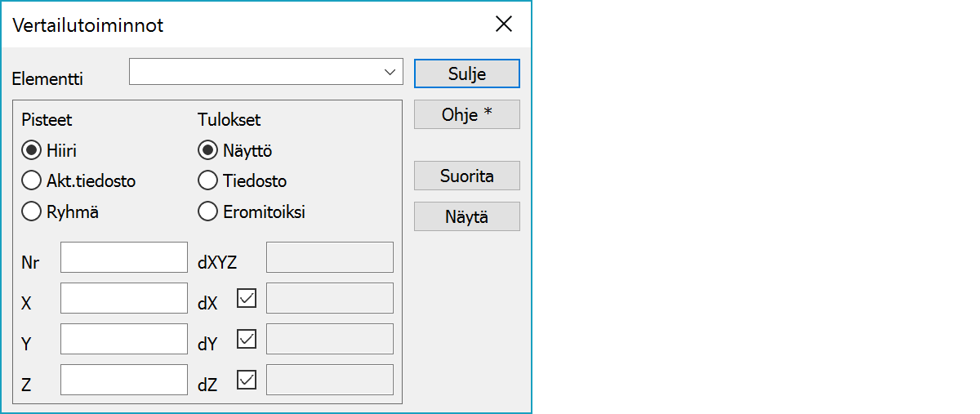Click into the Y coordinate field
The image size is (980, 414).
pyautogui.click(x=124, y=339)
